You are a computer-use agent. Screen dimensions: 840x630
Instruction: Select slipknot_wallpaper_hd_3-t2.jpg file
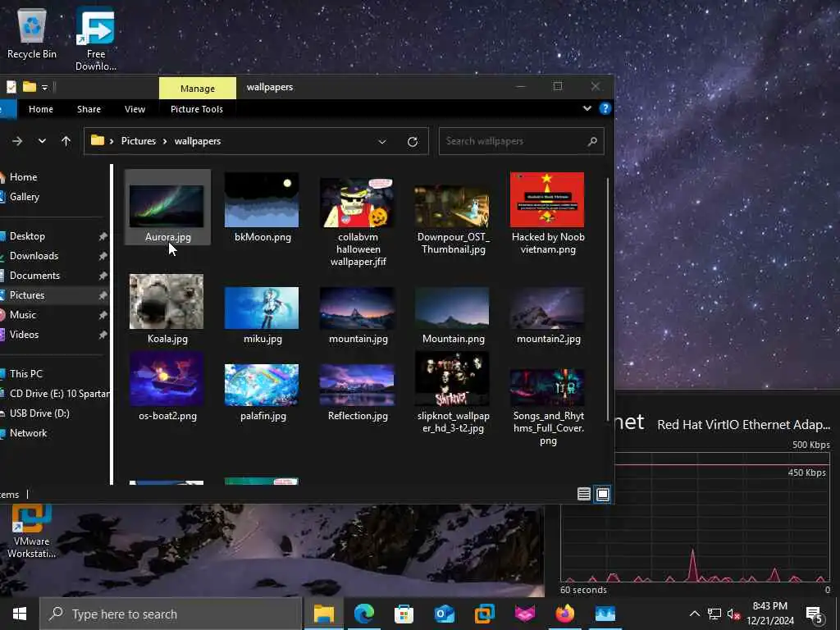(453, 392)
